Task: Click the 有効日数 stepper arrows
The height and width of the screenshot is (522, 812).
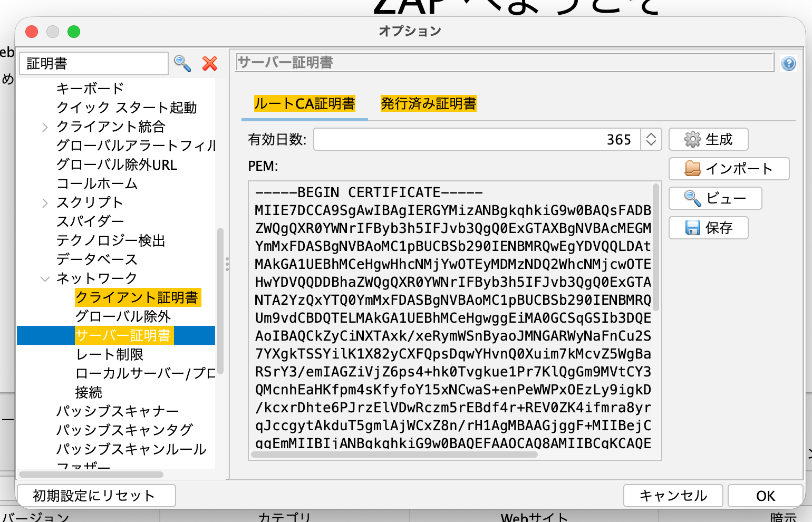Action: point(651,139)
